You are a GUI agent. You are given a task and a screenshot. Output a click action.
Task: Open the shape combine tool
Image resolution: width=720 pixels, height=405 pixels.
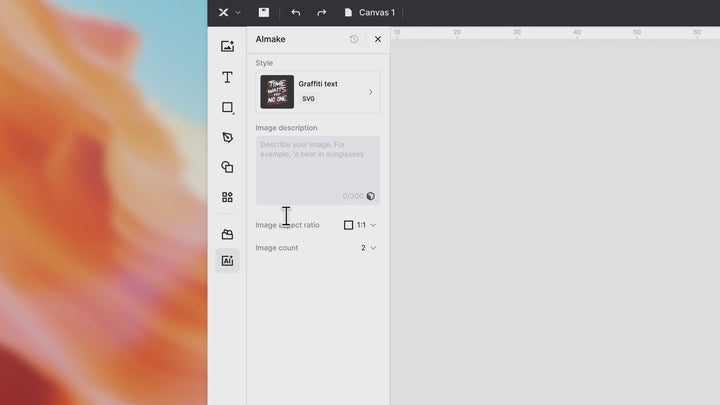point(227,167)
